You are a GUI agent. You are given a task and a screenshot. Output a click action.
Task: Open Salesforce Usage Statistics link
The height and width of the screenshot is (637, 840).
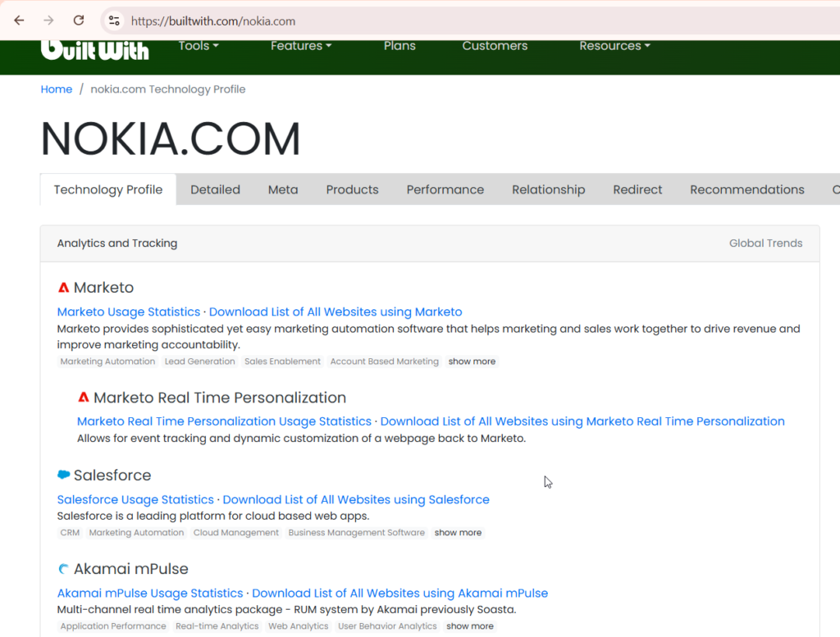pyautogui.click(x=135, y=499)
